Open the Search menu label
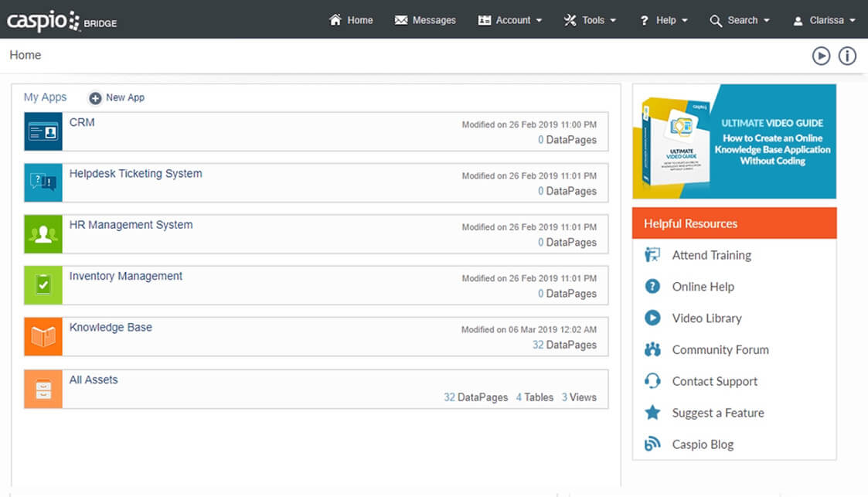Screen dimensions: 868x497 [742, 20]
